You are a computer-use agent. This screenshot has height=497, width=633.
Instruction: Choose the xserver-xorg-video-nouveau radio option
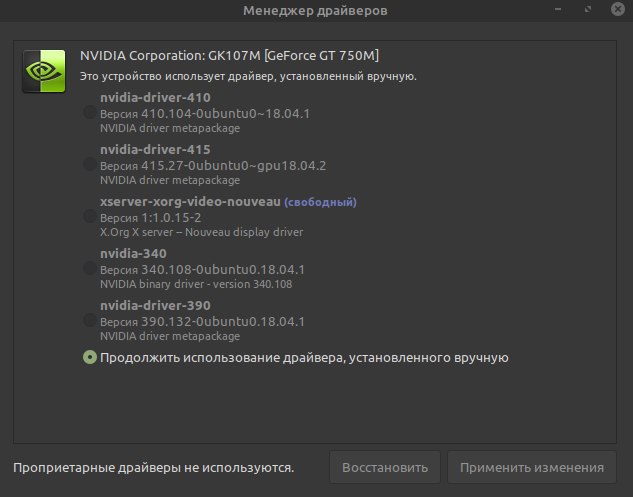90,216
